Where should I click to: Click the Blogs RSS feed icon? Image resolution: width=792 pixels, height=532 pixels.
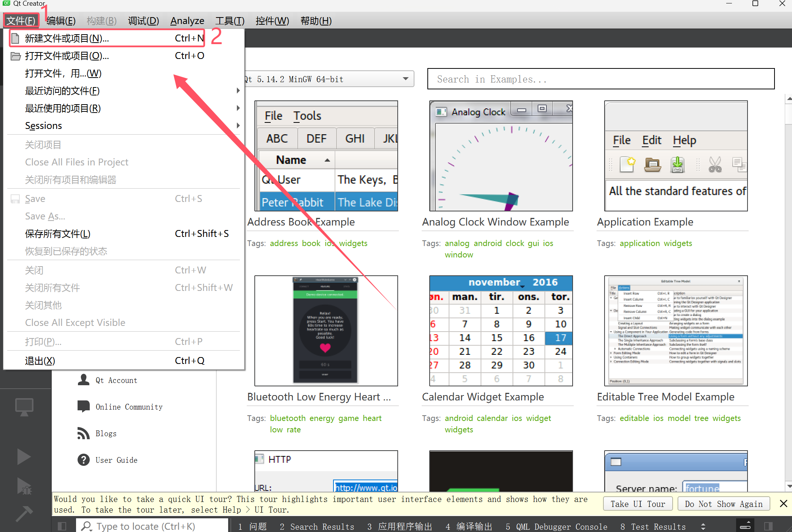click(84, 433)
